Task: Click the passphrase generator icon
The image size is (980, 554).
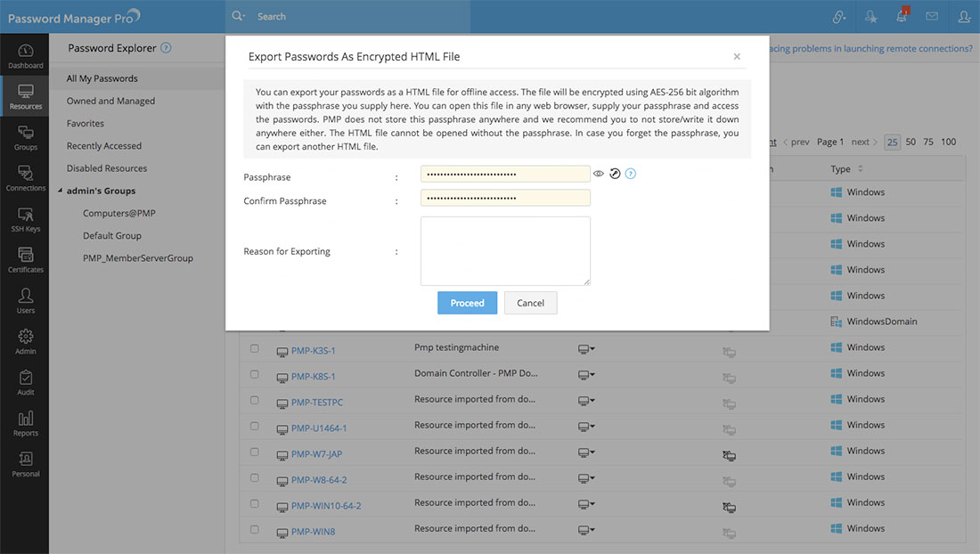Action: [x=615, y=174]
